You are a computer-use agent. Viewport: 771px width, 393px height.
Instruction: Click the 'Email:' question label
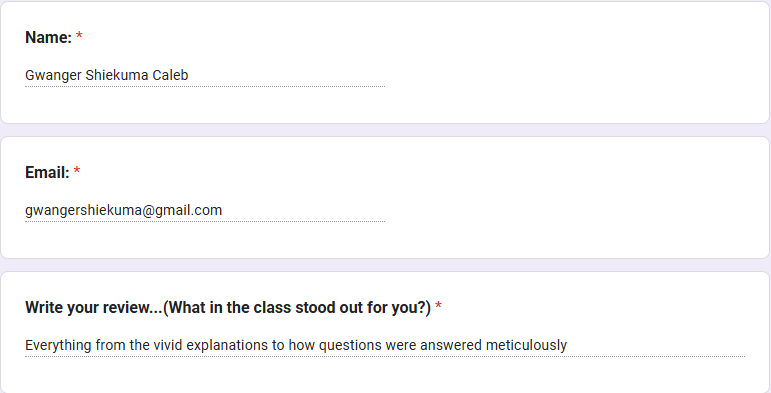click(47, 173)
